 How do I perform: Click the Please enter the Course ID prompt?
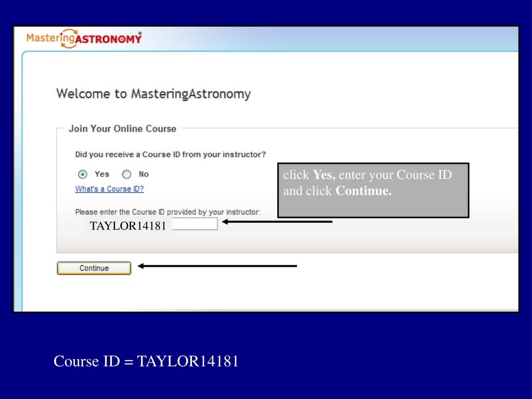pyautogui.click(x=167, y=212)
